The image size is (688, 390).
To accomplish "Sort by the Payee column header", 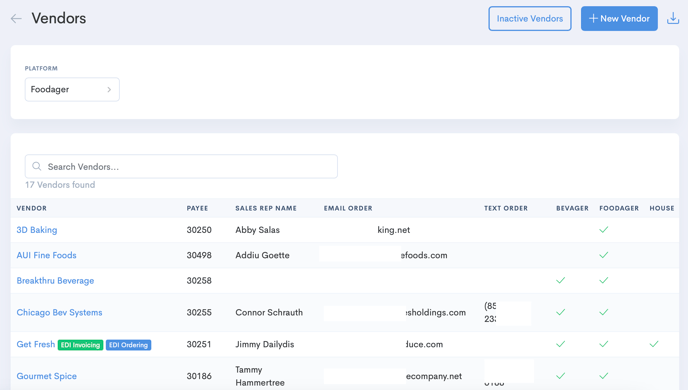I will (197, 208).
